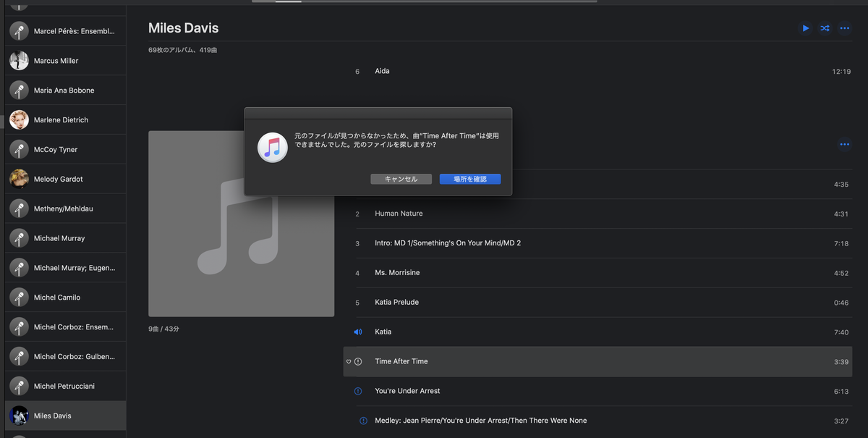This screenshot has width=868, height=438.
Task: Select artist McCoy Tyner
Action: [66, 150]
